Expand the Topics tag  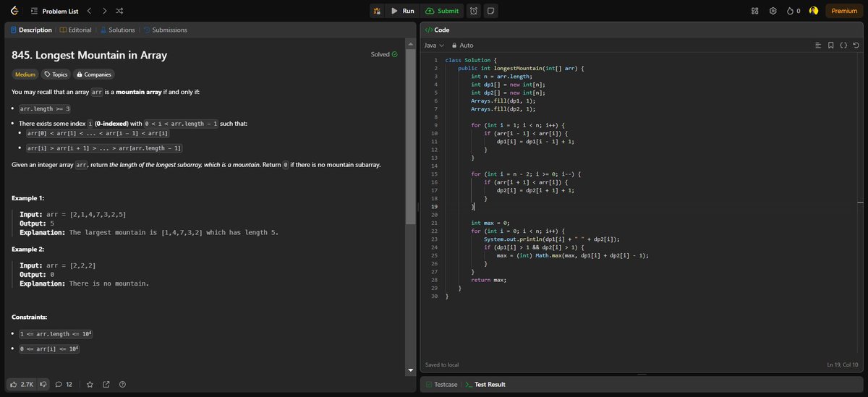56,74
